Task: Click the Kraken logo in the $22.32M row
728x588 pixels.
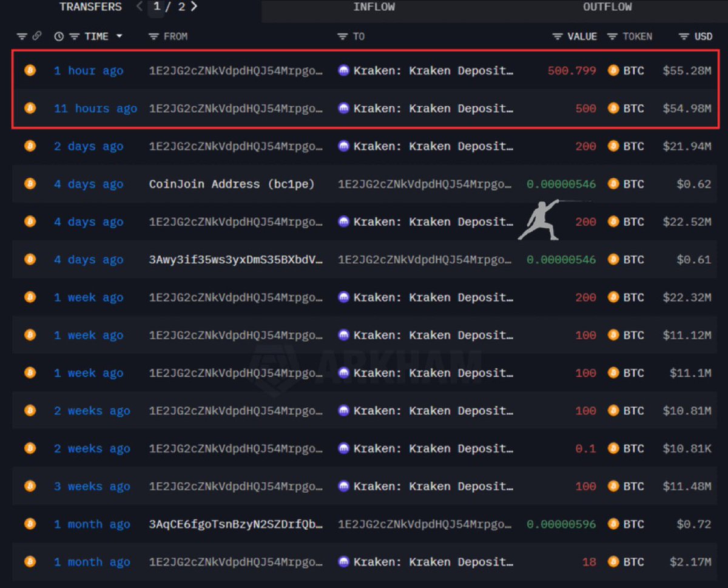Action: [344, 297]
